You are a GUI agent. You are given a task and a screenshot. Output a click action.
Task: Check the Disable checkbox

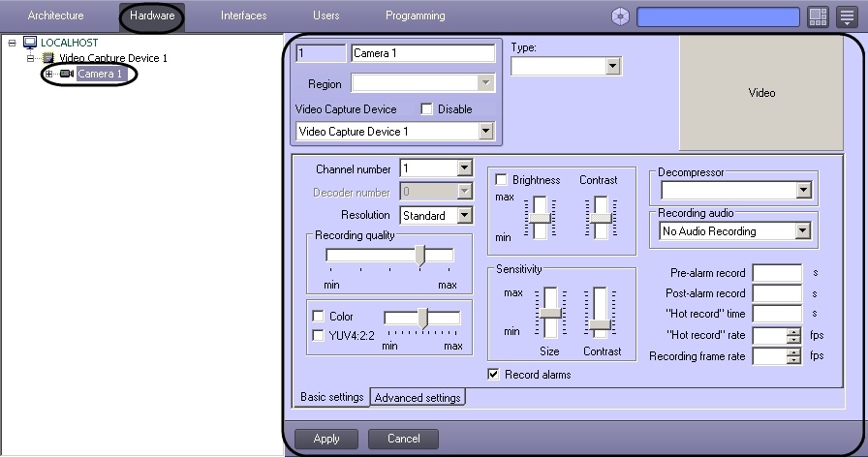pyautogui.click(x=427, y=109)
